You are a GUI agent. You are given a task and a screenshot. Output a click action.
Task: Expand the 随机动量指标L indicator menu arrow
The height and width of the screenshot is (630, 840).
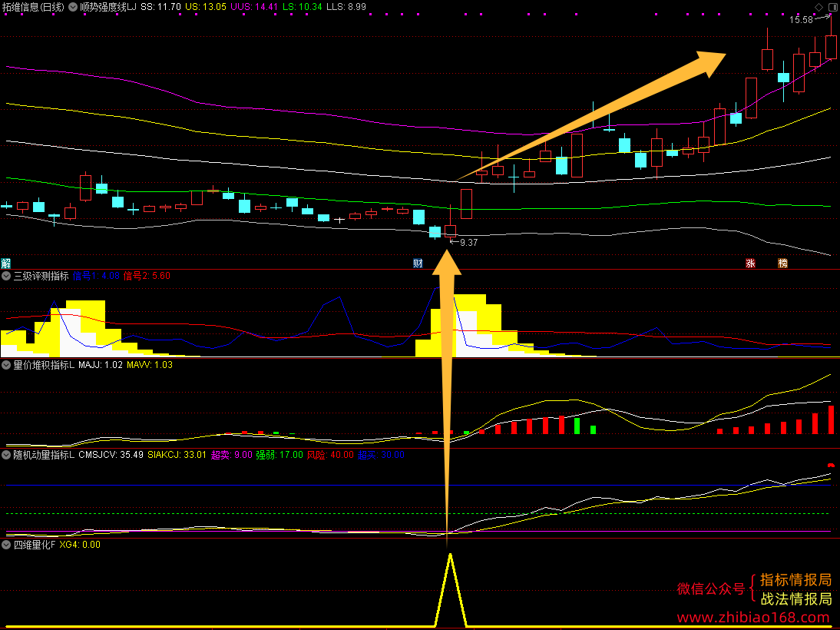coord(6,455)
